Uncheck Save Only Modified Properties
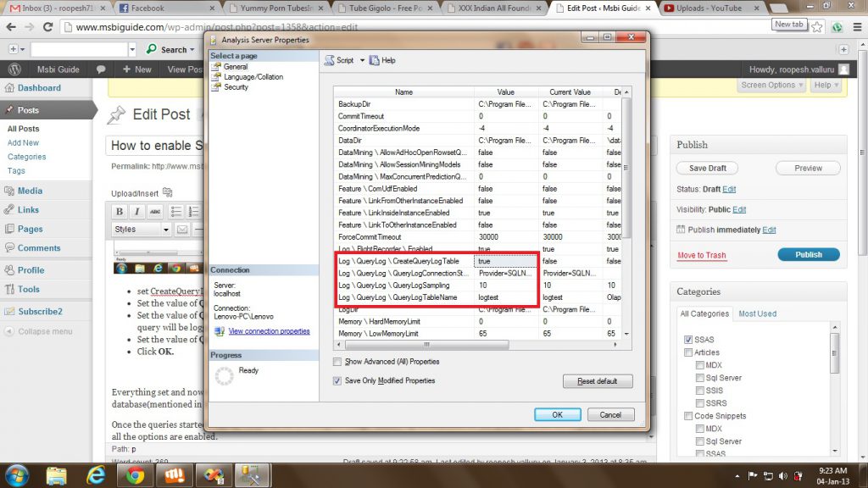The width and height of the screenshot is (868, 488). (337, 380)
